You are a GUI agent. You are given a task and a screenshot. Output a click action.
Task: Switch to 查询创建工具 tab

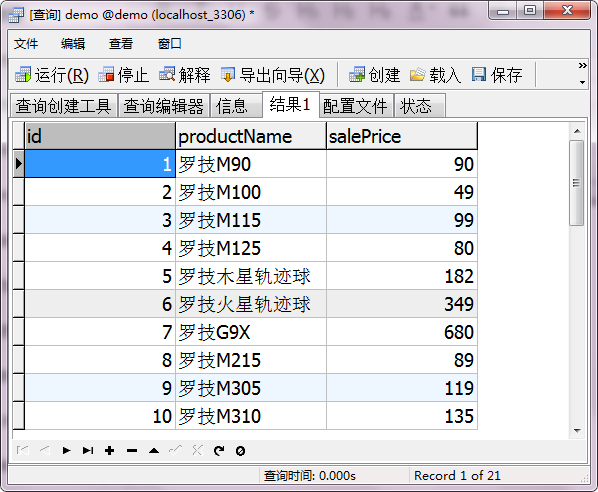tap(63, 106)
